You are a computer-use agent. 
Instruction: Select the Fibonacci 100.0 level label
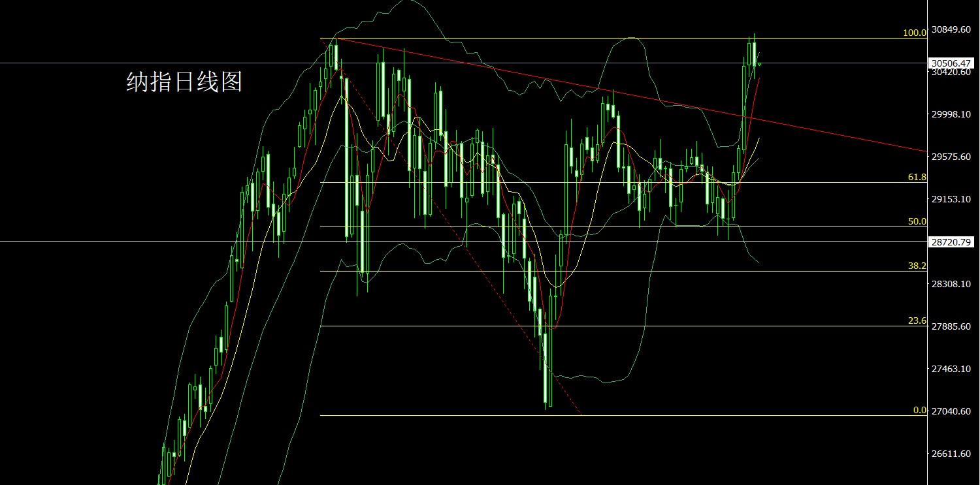click(x=915, y=33)
